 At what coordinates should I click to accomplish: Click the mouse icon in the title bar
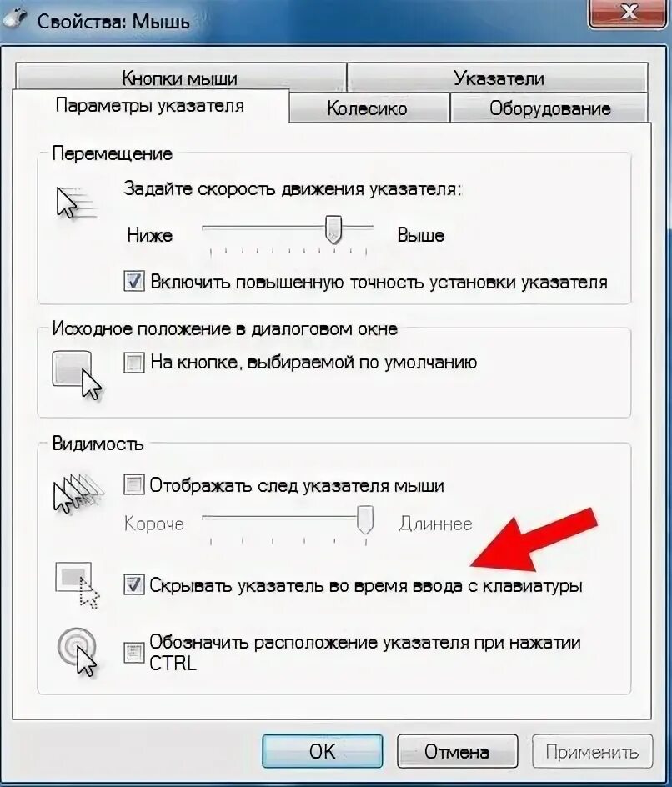(x=15, y=20)
